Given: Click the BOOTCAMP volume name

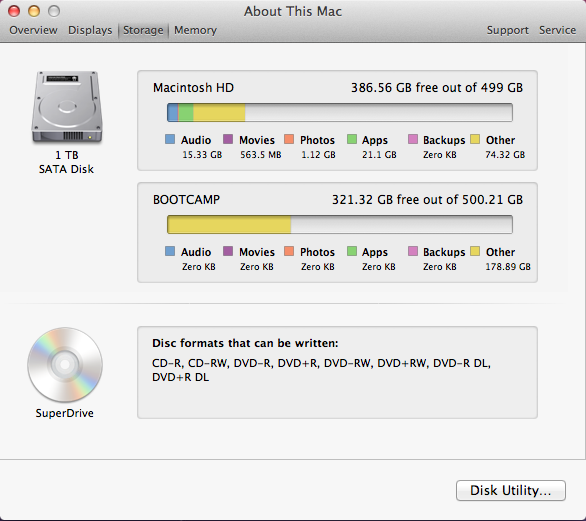Looking at the screenshot, I should [x=186, y=200].
